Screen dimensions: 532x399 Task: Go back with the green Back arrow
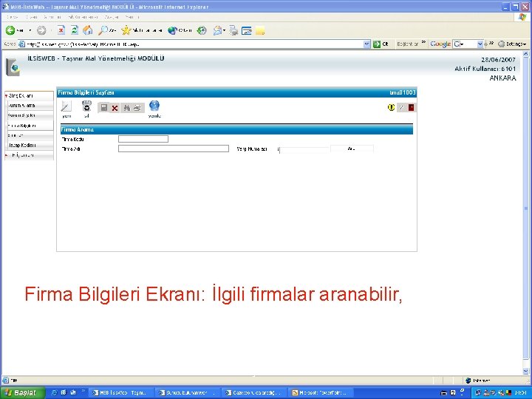pyautogui.click(x=10, y=30)
